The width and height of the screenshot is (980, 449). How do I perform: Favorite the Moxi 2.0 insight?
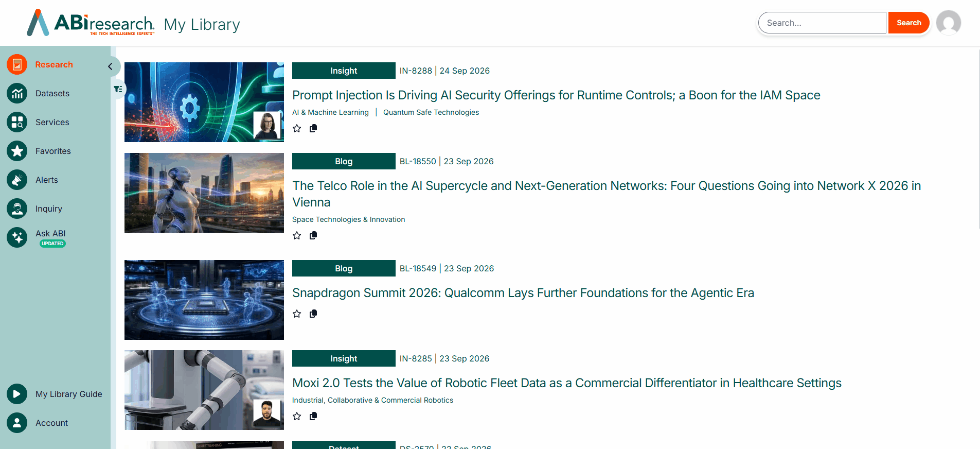[297, 416]
